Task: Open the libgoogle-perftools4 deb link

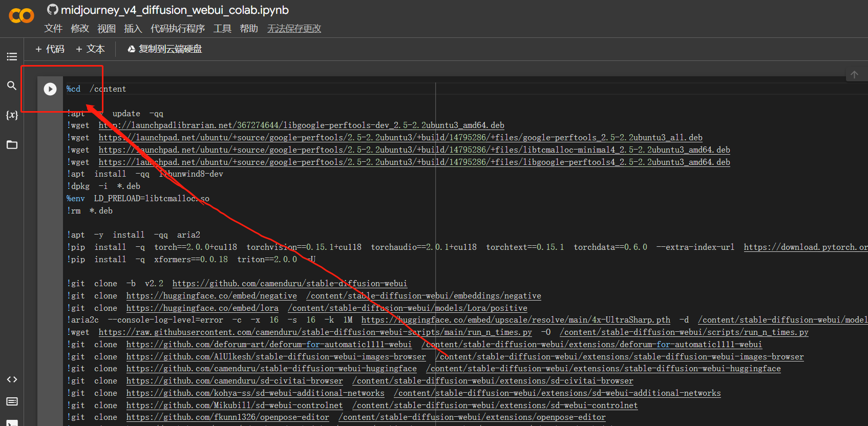Action: coord(414,162)
